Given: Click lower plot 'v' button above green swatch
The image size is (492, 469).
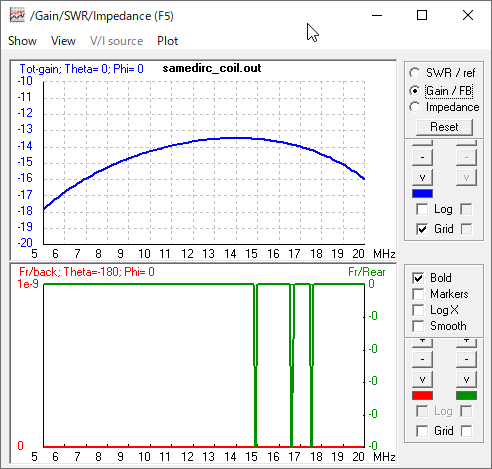Looking at the screenshot, I should [466, 379].
